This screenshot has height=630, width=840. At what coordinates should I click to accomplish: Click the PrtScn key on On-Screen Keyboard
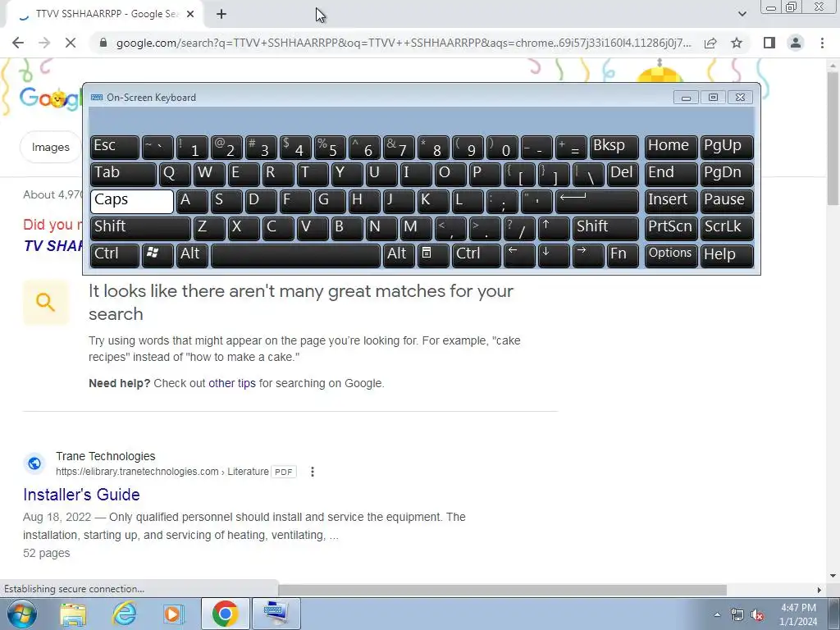click(671, 228)
